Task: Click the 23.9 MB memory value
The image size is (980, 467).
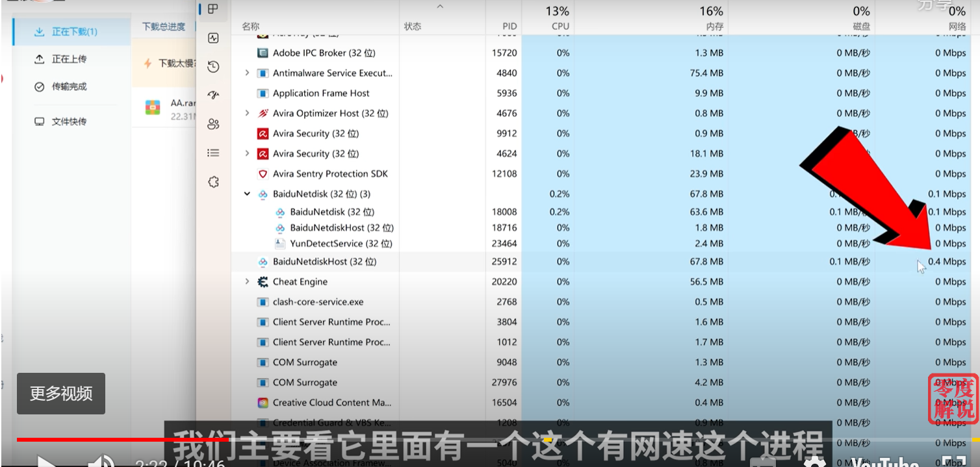Action: click(706, 174)
